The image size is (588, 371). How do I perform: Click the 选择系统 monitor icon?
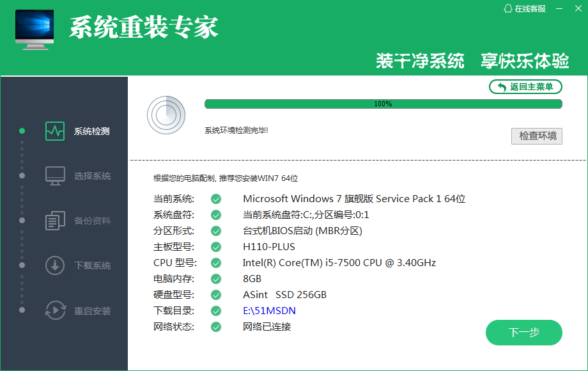coord(55,176)
